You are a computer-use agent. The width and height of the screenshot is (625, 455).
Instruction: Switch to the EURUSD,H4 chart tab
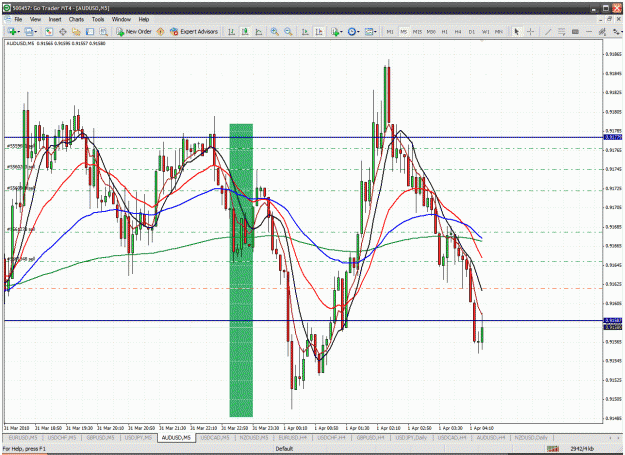293,438
